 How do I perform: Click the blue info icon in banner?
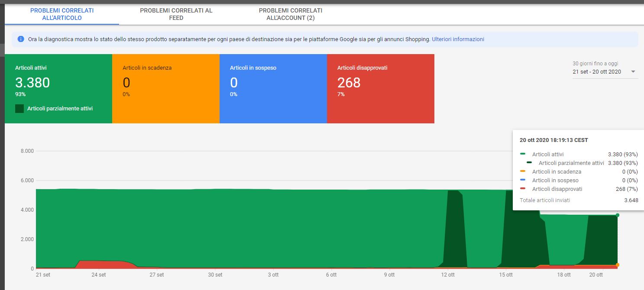tap(21, 39)
